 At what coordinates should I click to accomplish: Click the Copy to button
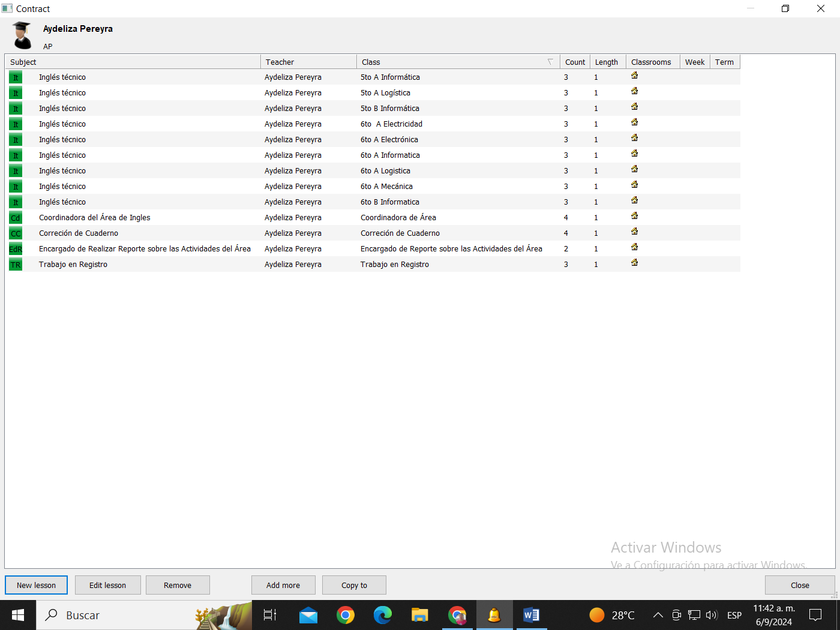[x=354, y=585]
